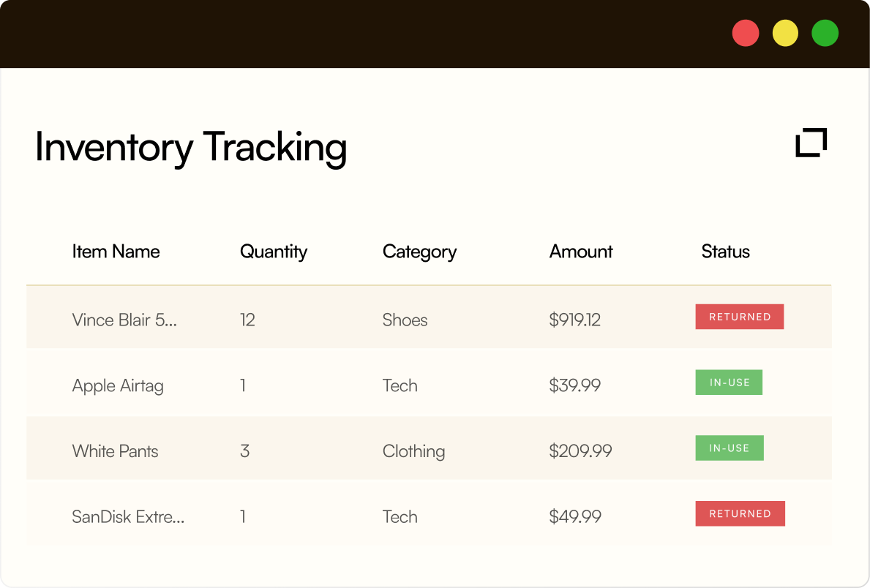Open the Category column header sort
Image resolution: width=870 pixels, height=588 pixels.
[419, 252]
